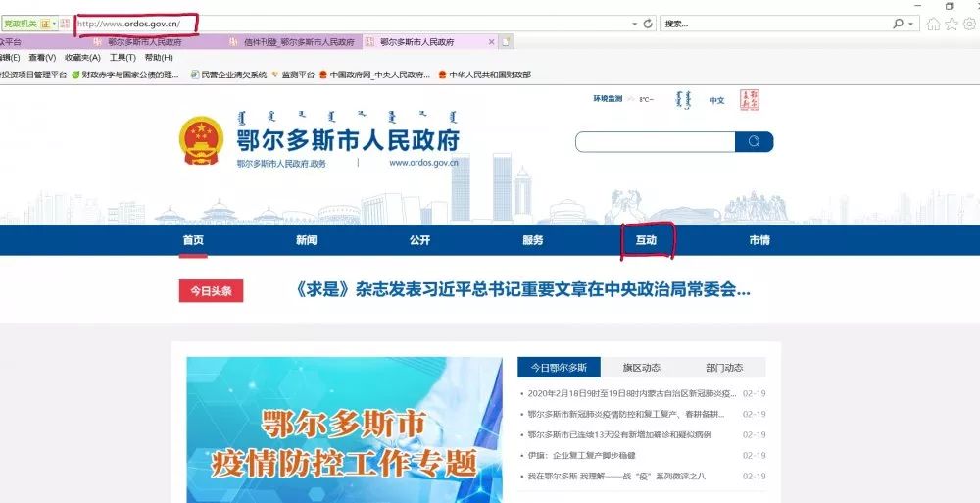Open news item 我在鄂尔多斯 我理解——战"疫"

[616, 477]
